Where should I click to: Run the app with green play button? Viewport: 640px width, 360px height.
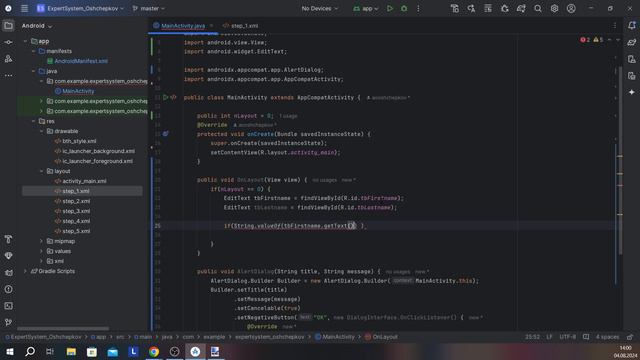(x=390, y=8)
